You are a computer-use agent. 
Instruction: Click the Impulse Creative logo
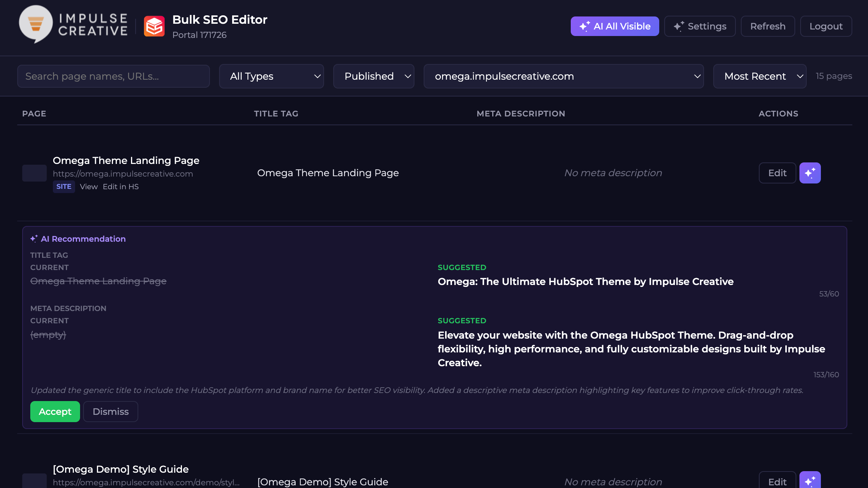click(73, 25)
